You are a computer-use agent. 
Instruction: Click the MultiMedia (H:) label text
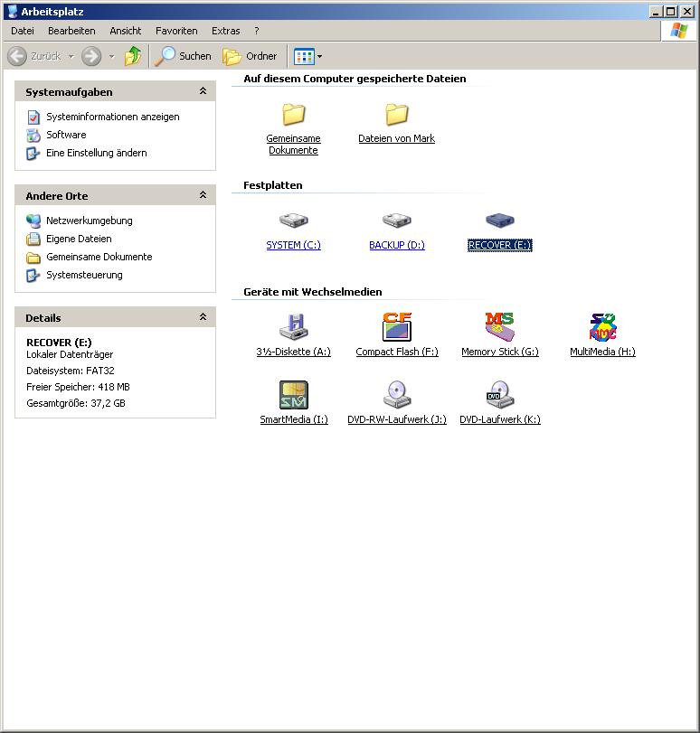(602, 352)
